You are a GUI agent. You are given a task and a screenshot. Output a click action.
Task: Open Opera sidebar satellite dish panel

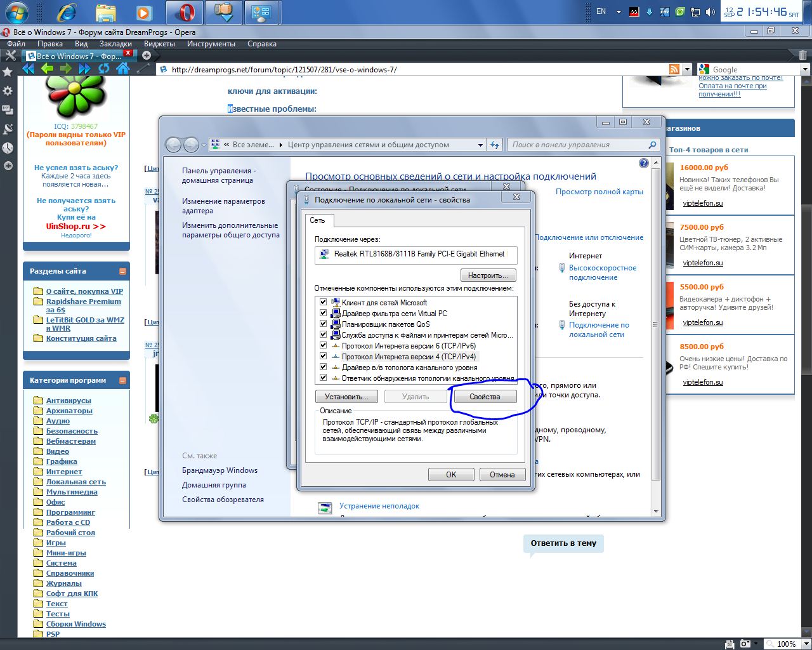click(8, 129)
